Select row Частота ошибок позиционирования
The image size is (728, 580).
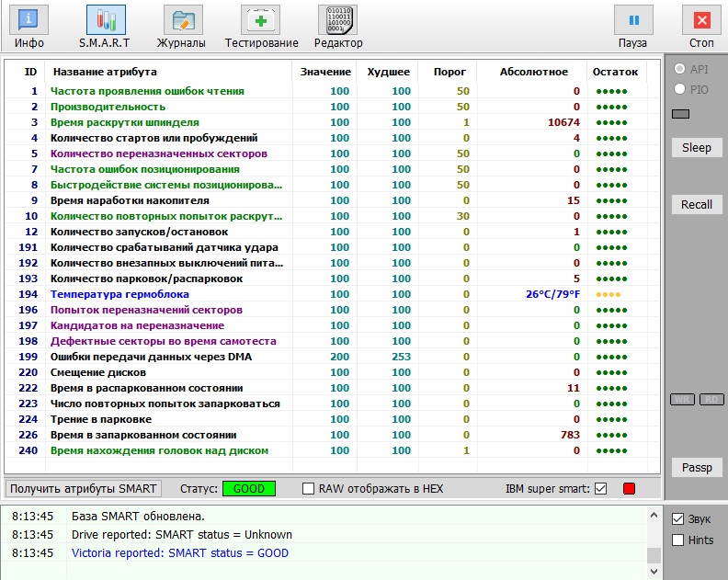pos(332,169)
